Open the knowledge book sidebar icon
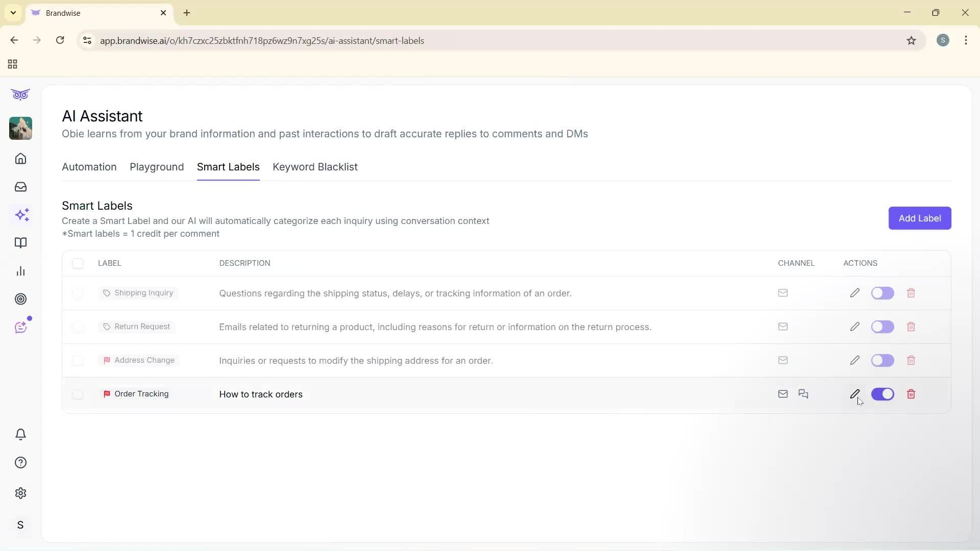Viewport: 980px width, 551px height. [x=21, y=243]
